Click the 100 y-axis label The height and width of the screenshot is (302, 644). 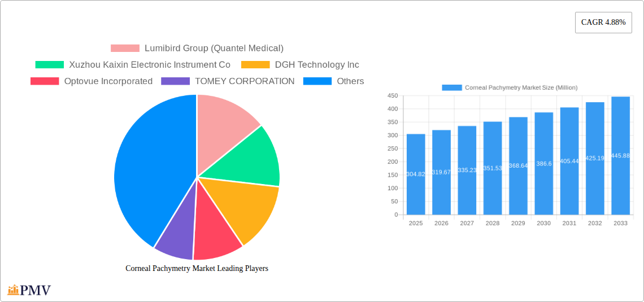point(393,189)
